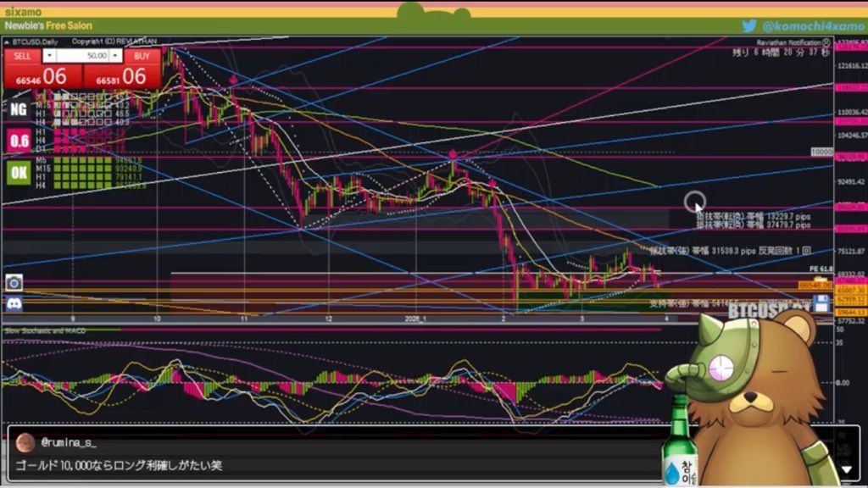
Task: Click the NG status badge
Action: click(19, 109)
